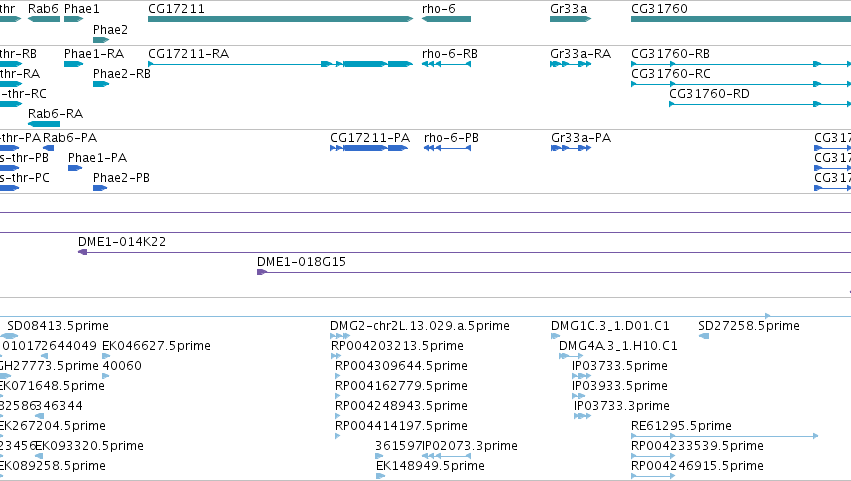Click the Gr33a gene label
Image resolution: width=851 pixels, height=481 pixels.
pos(568,9)
